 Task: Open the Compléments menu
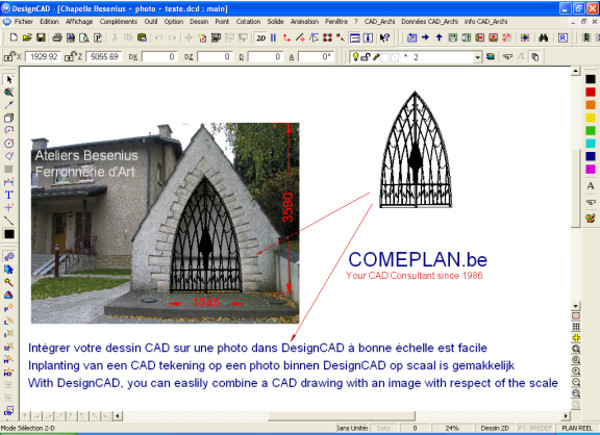click(x=118, y=21)
